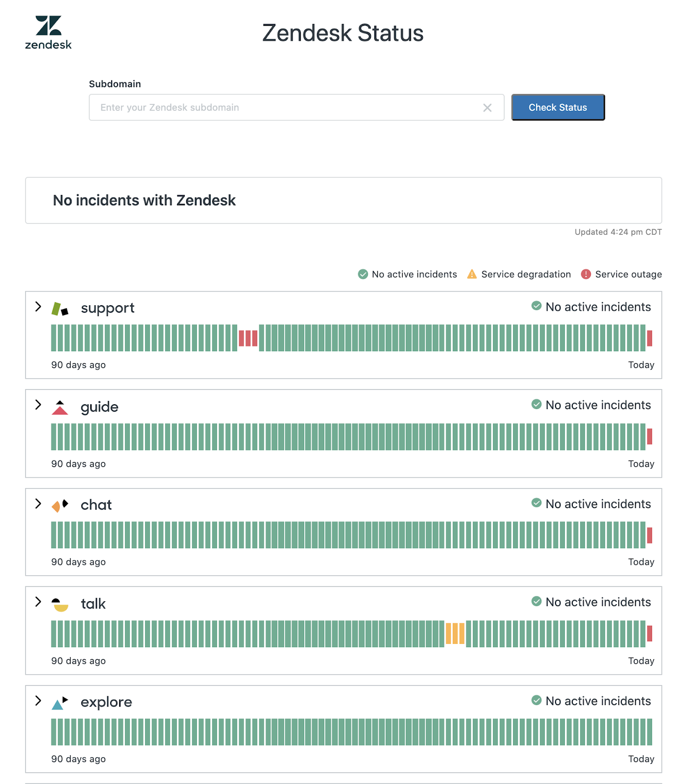Click the Service degradation warning triangle icon
Viewport: 684px width, 784px height.
click(471, 274)
